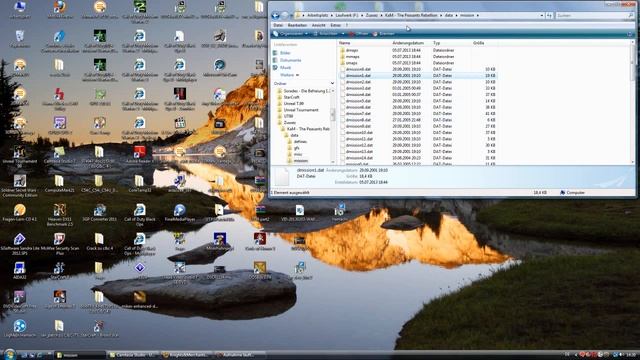This screenshot has height=360, width=640.
Task: Select Unreal Tournament folder in tree
Action: [x=300, y=110]
